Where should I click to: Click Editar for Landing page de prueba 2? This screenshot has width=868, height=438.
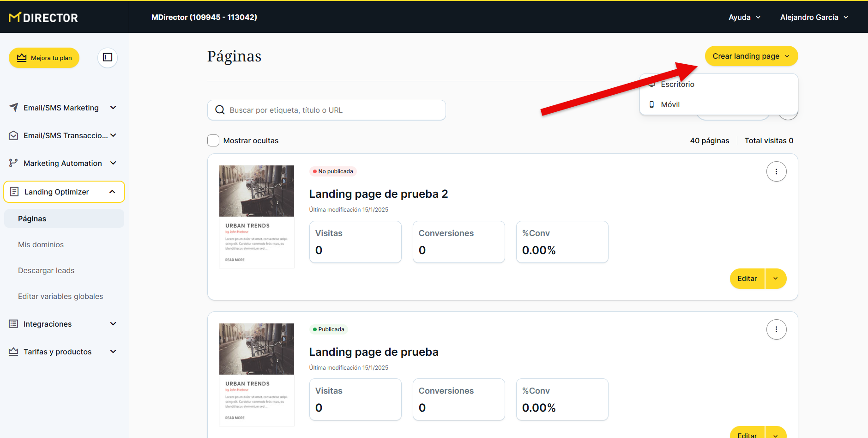click(x=747, y=279)
